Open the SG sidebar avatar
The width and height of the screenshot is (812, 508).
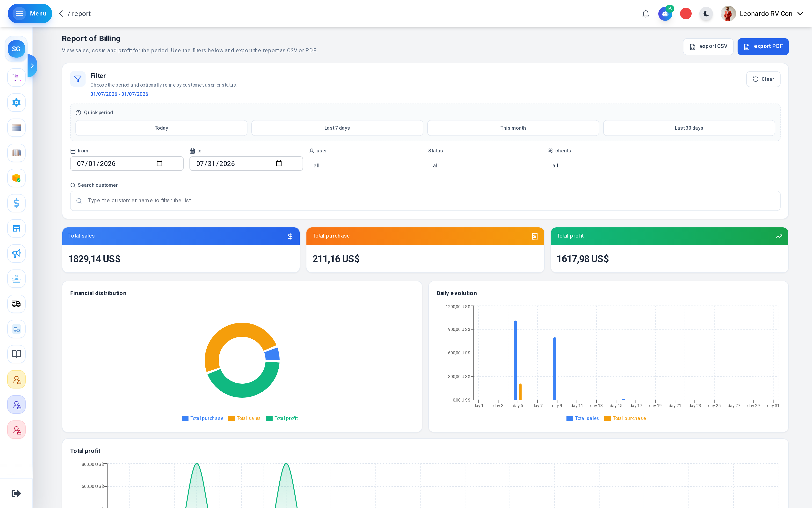coord(16,49)
